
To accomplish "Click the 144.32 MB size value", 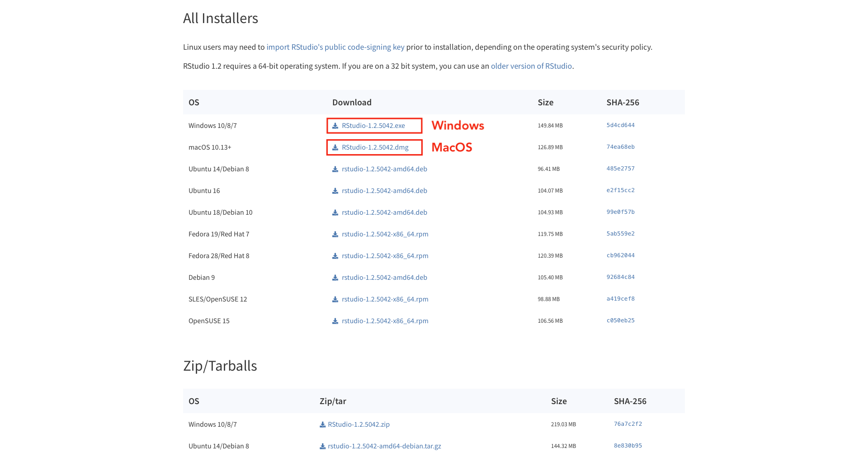I will pos(563,446).
